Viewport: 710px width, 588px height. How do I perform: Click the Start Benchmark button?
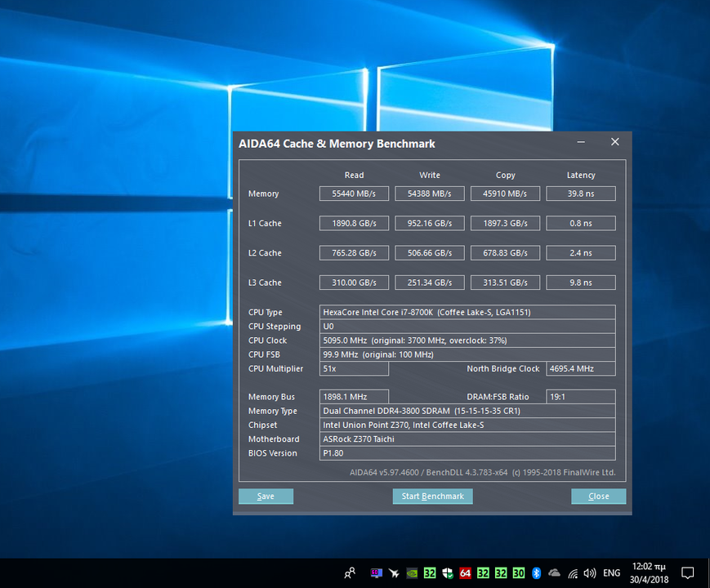[x=432, y=496]
